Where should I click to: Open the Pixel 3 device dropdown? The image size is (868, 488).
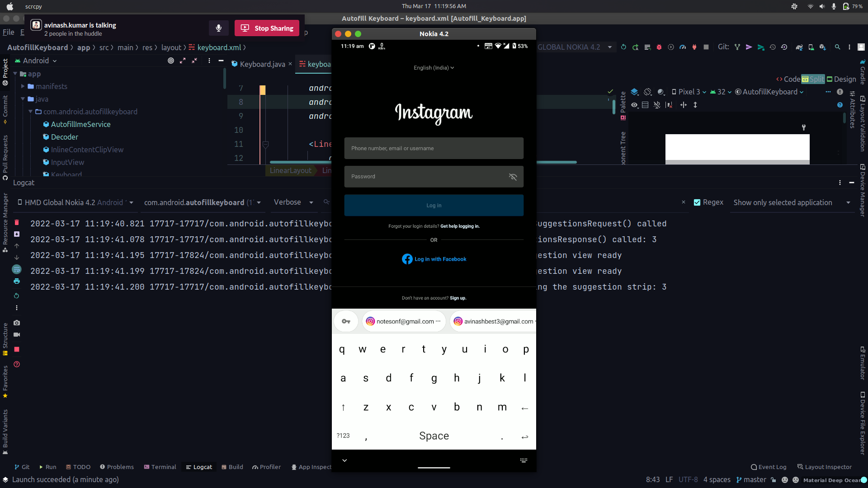(689, 92)
